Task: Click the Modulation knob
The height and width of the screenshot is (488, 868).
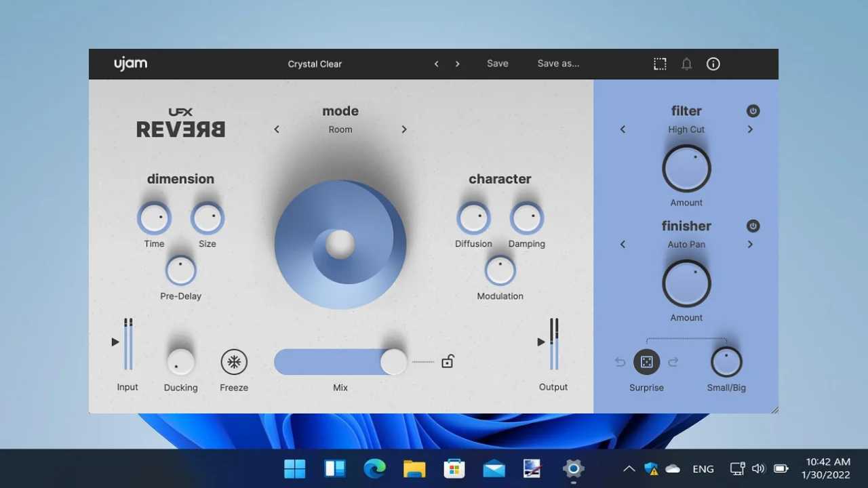Action: (x=500, y=270)
